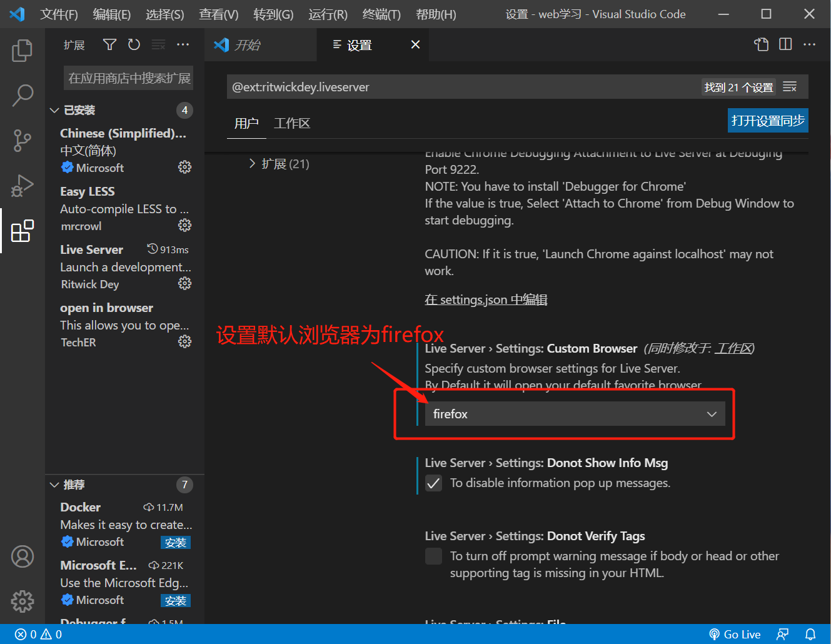831x644 pixels.
Task: Clear the settings search input
Action: click(790, 87)
